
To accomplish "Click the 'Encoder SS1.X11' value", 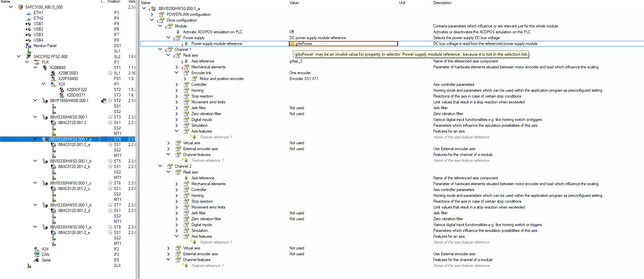I will (304, 79).
